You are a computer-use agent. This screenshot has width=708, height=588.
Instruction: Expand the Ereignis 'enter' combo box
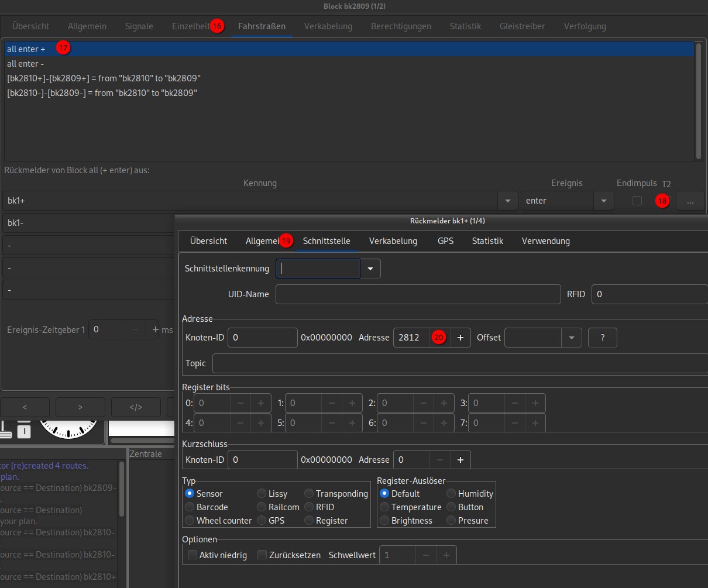pyautogui.click(x=603, y=201)
